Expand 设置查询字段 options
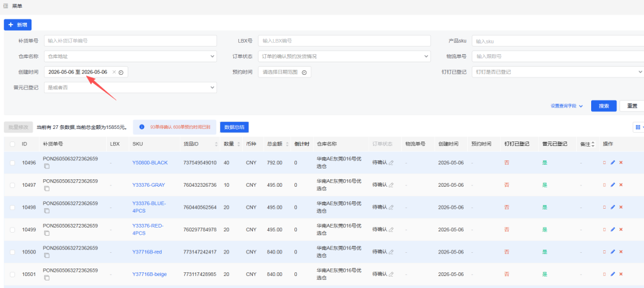Image resolution: width=644 pixels, height=288 pixels. click(567, 106)
